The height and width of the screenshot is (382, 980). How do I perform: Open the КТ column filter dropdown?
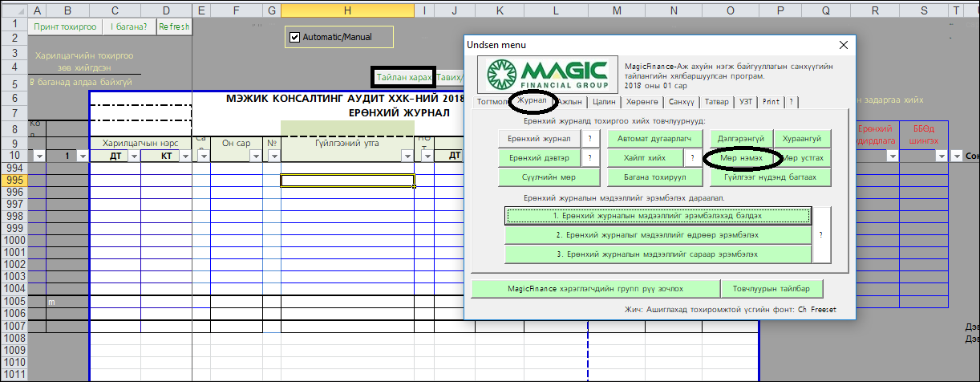point(186,156)
